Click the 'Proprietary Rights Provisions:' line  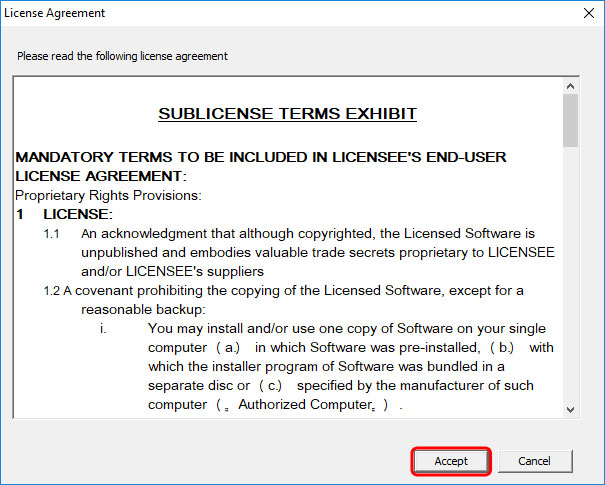[x=108, y=194]
